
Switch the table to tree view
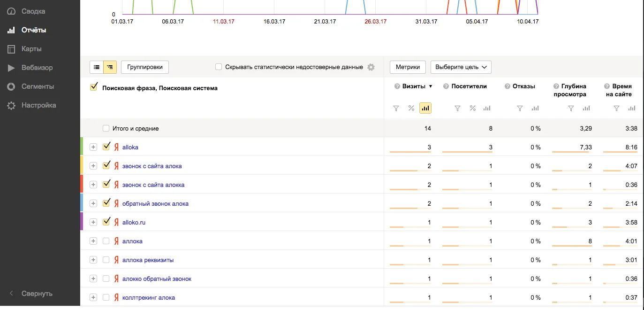coord(110,67)
